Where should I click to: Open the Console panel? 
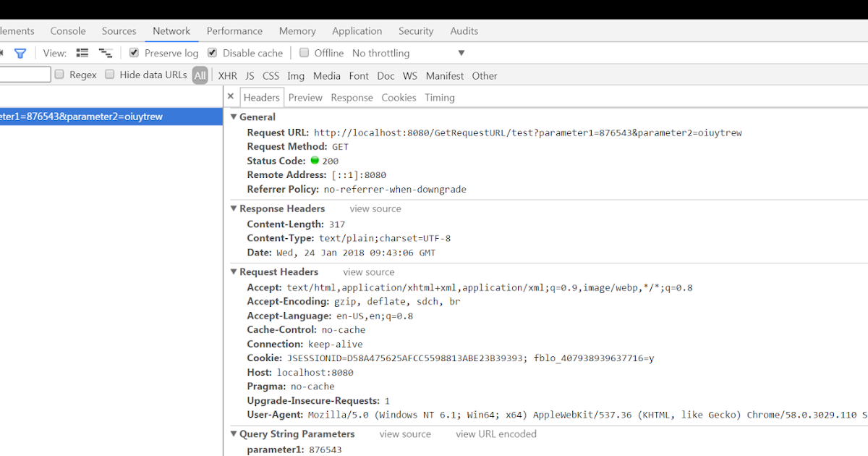(67, 30)
